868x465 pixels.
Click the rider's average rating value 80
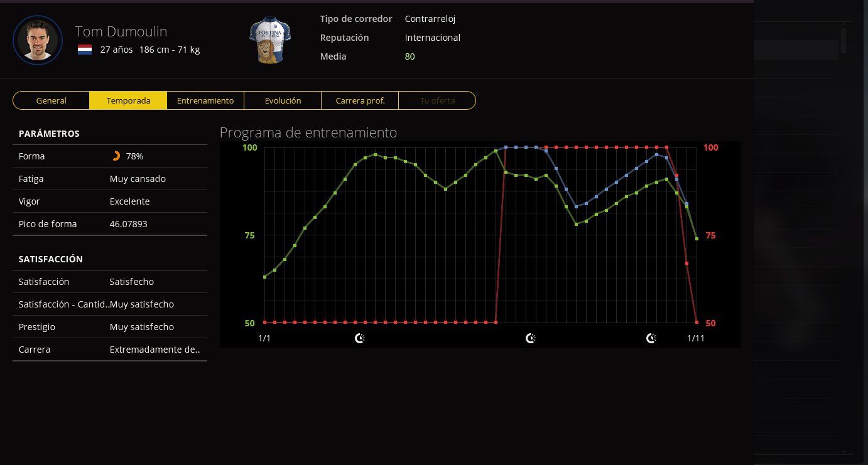pyautogui.click(x=410, y=56)
